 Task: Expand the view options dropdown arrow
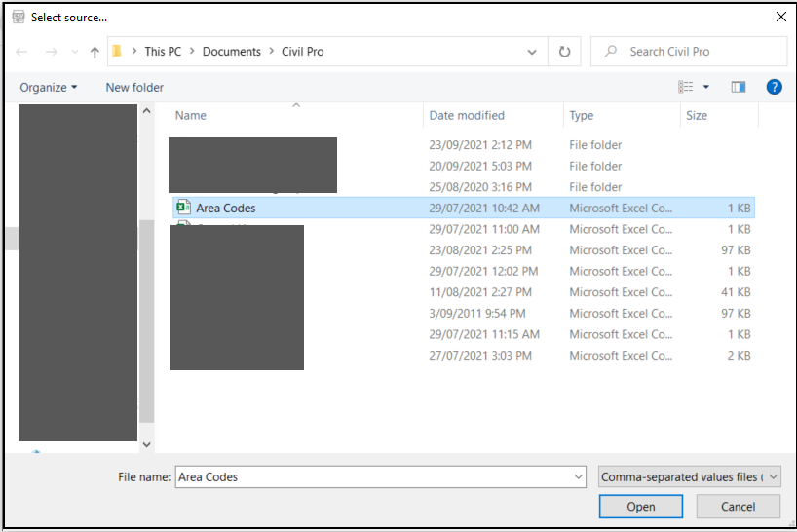706,87
